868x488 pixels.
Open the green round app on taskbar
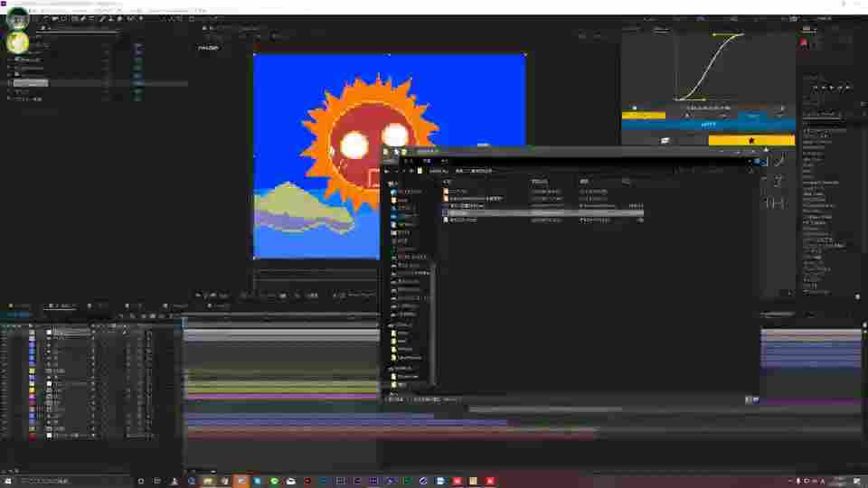click(x=274, y=482)
